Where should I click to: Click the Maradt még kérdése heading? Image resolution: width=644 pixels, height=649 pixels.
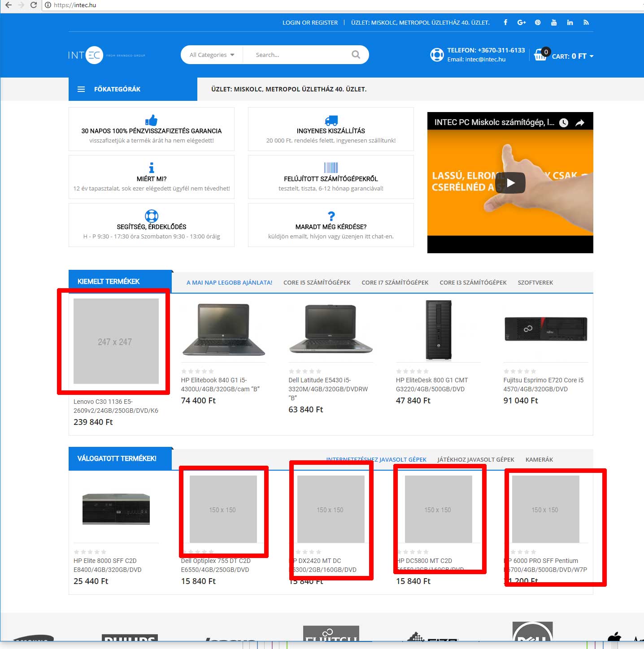(x=331, y=227)
